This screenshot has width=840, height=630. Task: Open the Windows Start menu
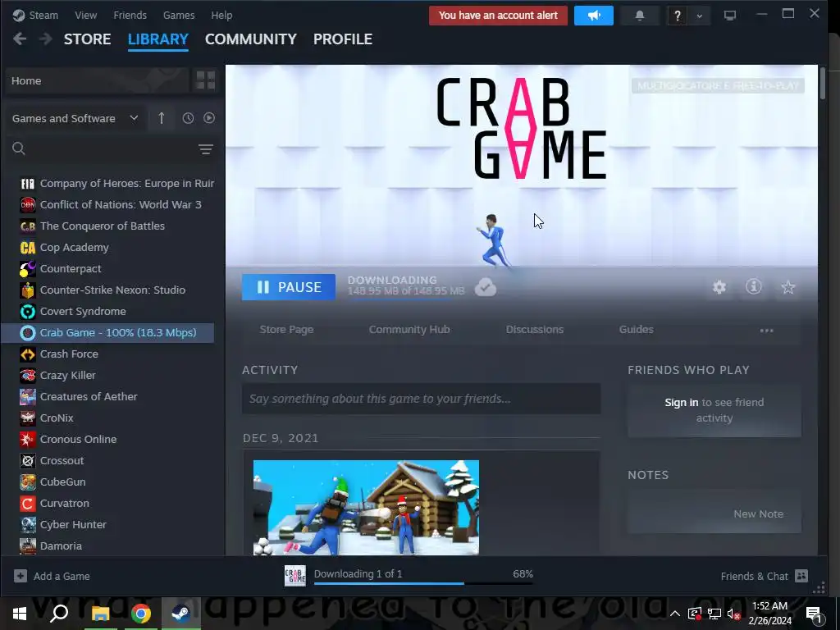click(20, 614)
